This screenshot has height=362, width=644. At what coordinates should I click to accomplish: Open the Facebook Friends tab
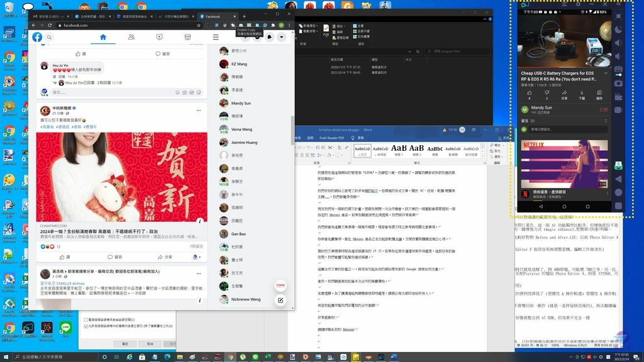[x=131, y=37]
